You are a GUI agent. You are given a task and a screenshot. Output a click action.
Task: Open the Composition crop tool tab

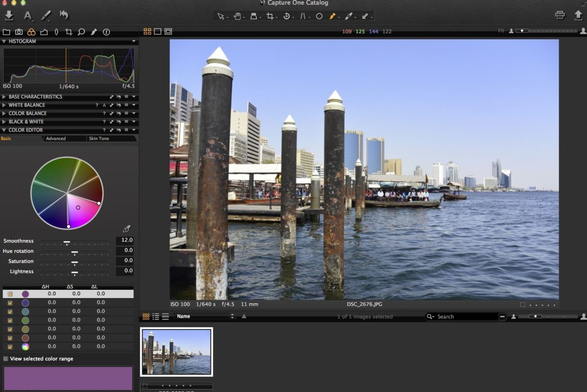pos(68,32)
